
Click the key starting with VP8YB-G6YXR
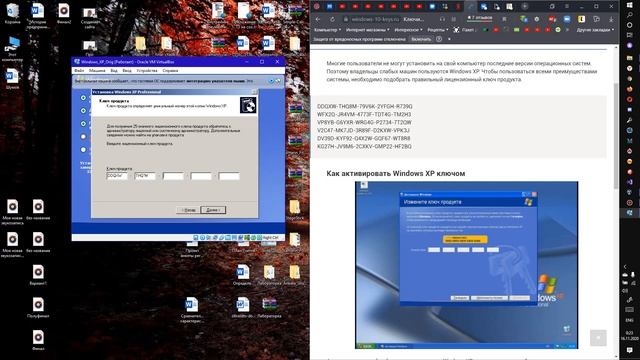click(364, 122)
